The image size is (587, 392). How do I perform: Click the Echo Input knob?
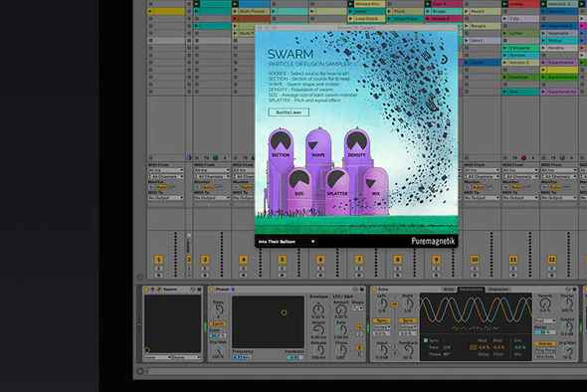pyautogui.click(x=382, y=349)
